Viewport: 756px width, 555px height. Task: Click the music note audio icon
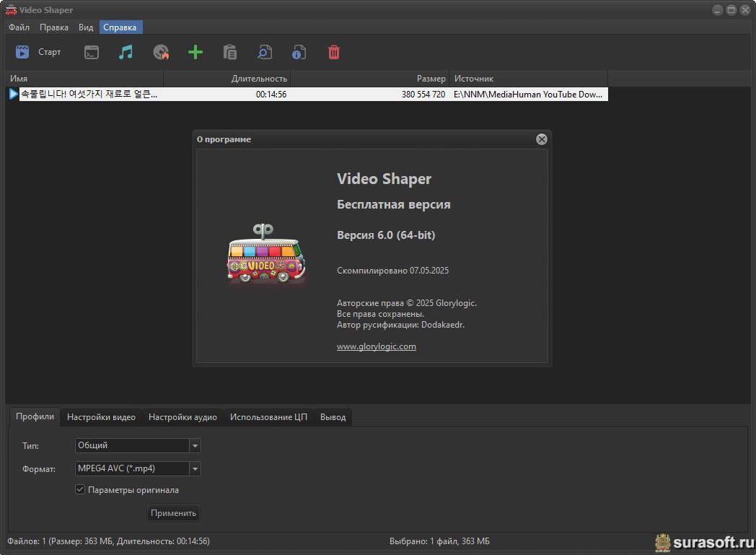point(126,52)
